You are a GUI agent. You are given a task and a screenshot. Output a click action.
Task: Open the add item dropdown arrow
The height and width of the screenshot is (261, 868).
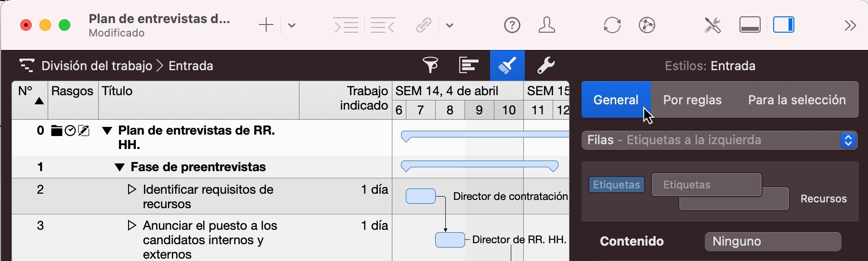coord(292,25)
